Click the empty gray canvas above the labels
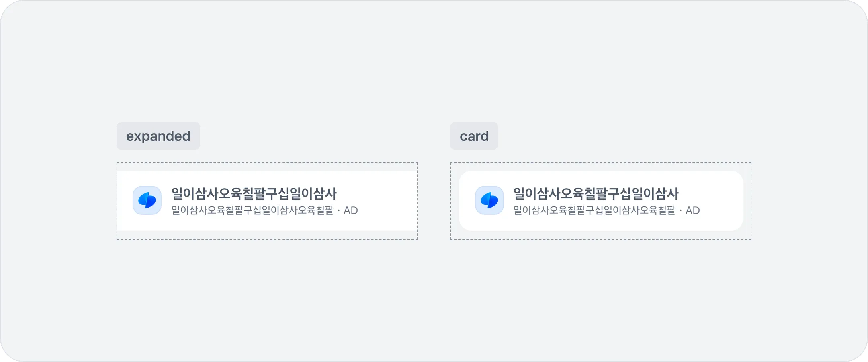Screen dimensions: 868x362 pos(434,60)
